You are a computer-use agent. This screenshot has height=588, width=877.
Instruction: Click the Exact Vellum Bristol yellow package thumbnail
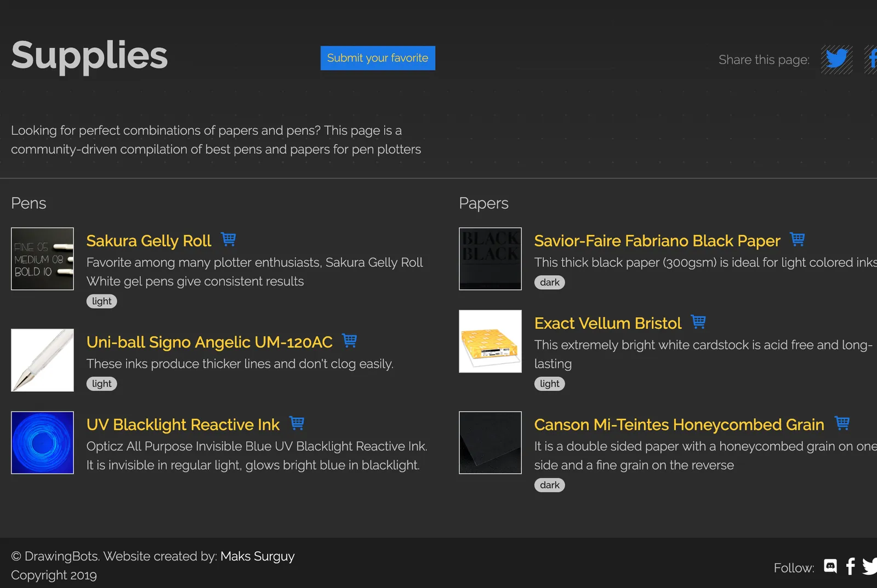point(490,341)
